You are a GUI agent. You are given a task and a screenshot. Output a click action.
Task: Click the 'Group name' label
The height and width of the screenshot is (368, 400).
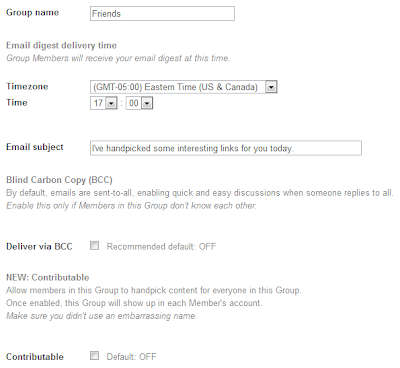click(33, 13)
